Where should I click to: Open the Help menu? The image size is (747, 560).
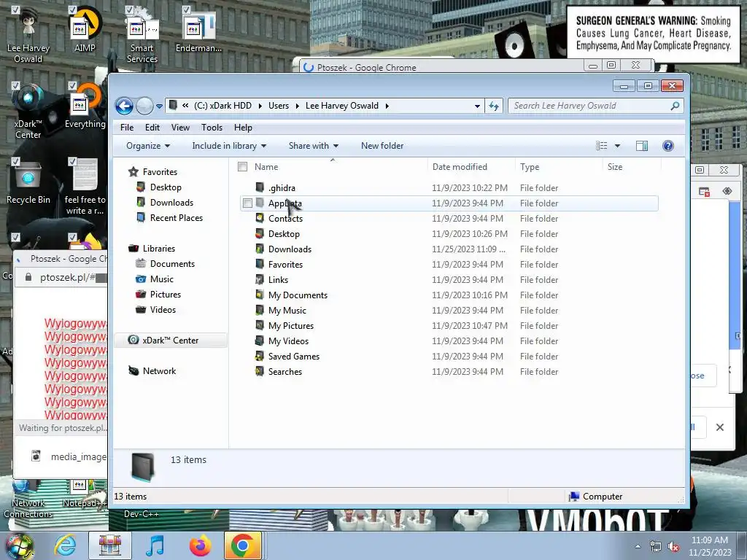243,128
